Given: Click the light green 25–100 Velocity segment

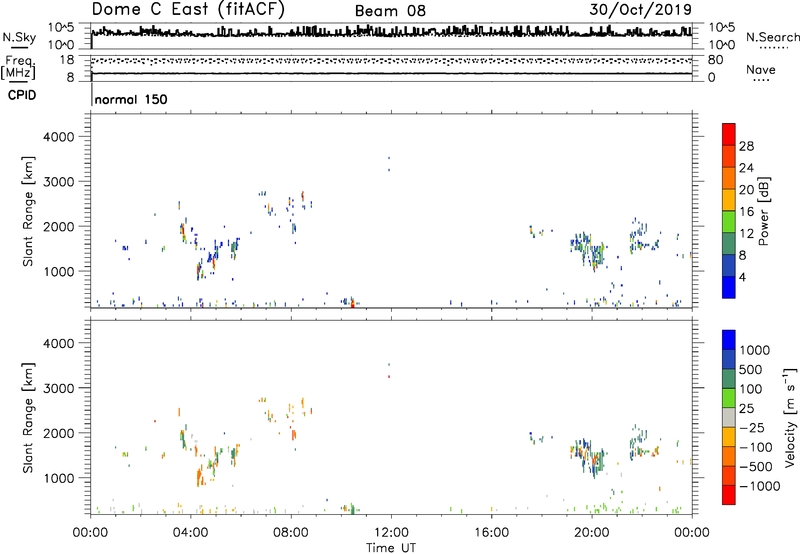Looking at the screenshot, I should pyautogui.click(x=729, y=398).
